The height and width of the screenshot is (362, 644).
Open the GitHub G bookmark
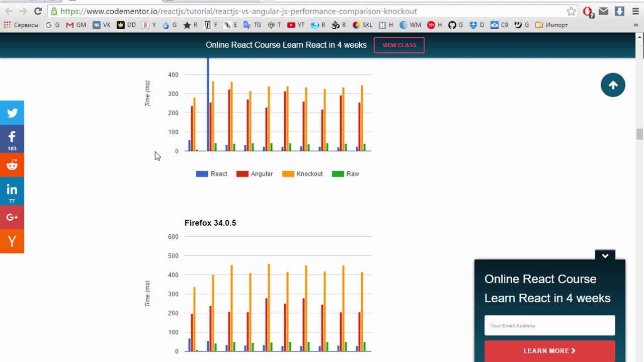click(455, 25)
